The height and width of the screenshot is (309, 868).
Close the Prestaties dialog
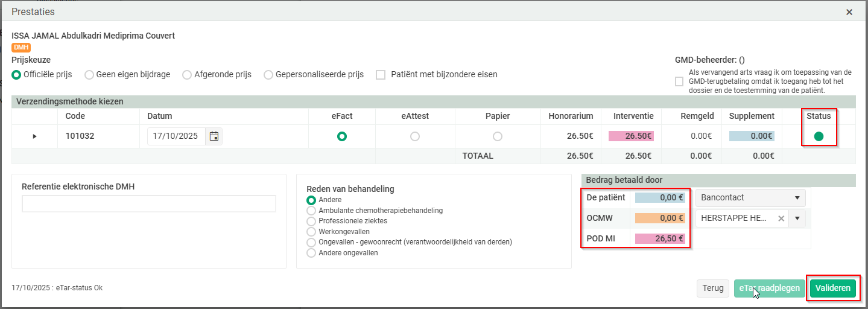point(849,12)
